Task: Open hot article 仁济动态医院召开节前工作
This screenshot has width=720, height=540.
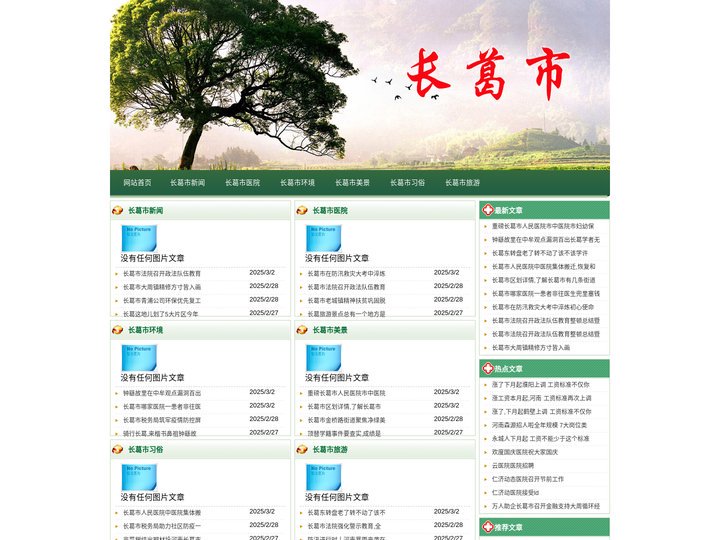Action: tap(528, 479)
